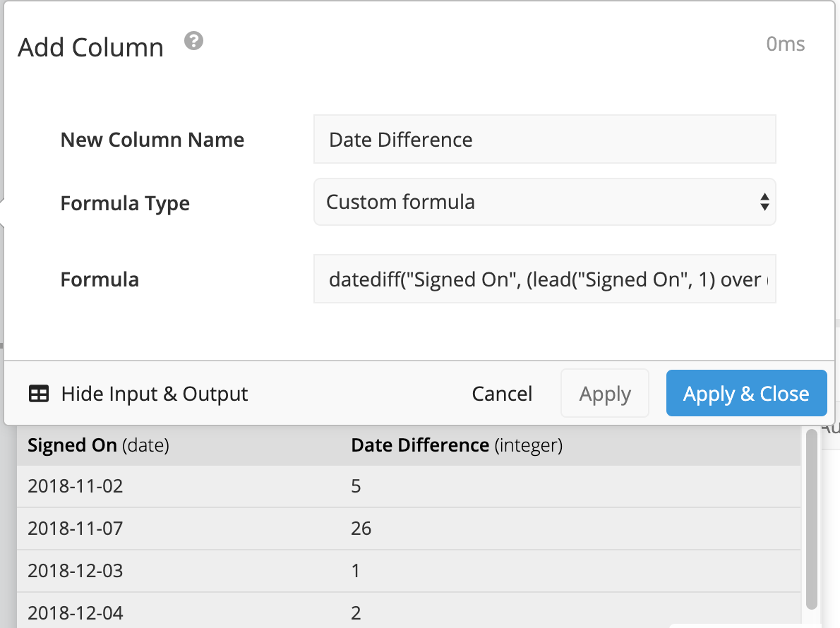The image size is (840, 628).
Task: Select the Date Difference column header
Action: pyautogui.click(x=457, y=445)
